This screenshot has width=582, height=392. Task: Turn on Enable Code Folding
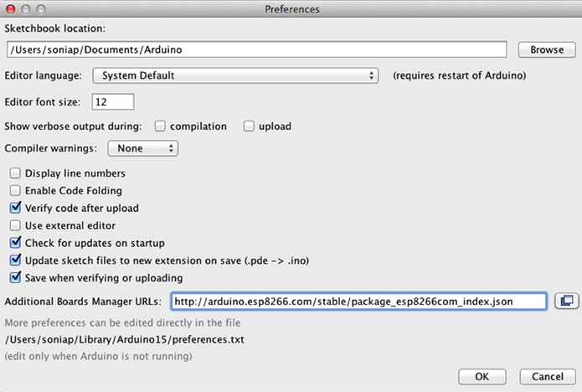15,191
